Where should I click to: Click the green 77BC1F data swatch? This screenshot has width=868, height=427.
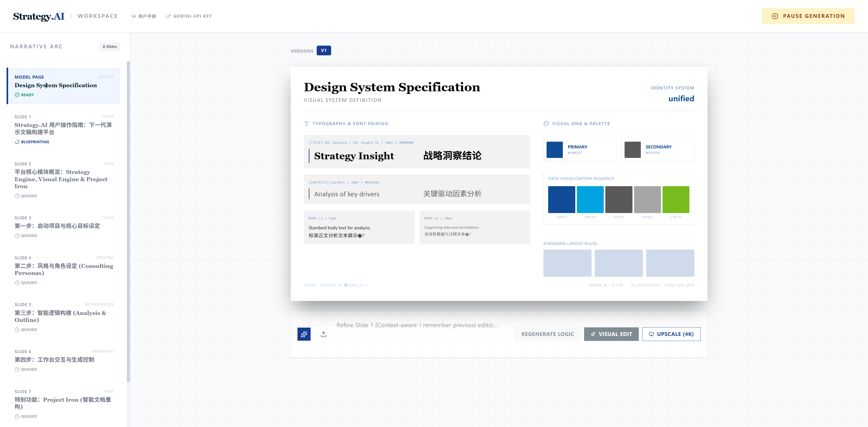tap(676, 199)
